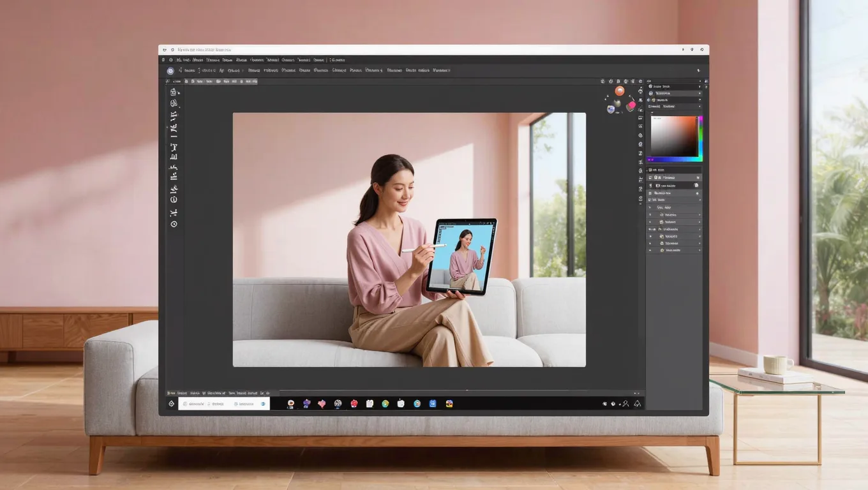Pick a color in the color picker gradient square

coord(674,136)
